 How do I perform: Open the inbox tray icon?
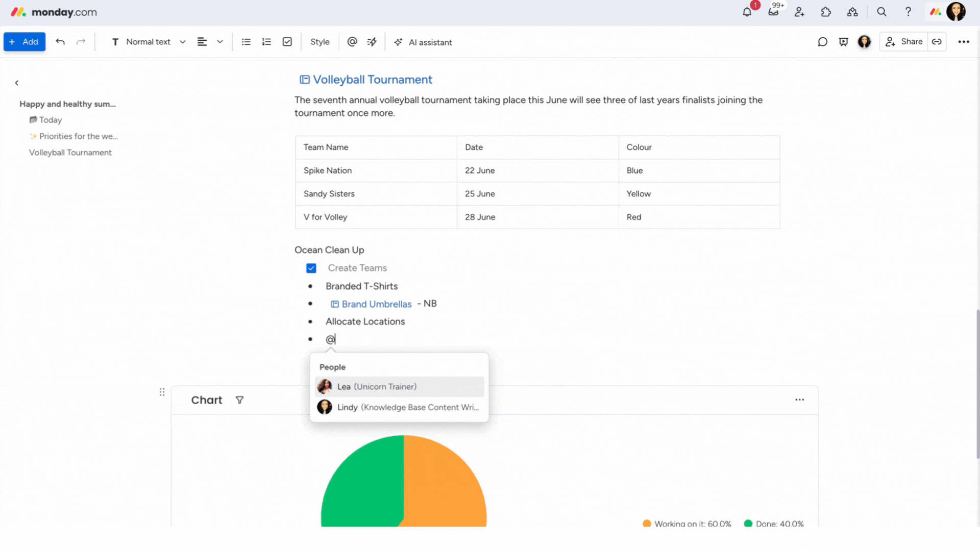click(x=773, y=12)
